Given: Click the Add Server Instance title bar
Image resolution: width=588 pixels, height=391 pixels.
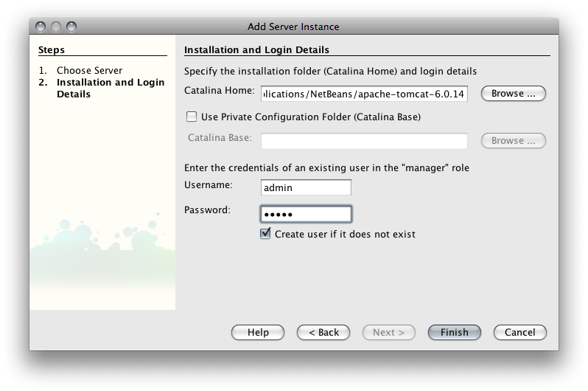Looking at the screenshot, I should click(x=293, y=27).
